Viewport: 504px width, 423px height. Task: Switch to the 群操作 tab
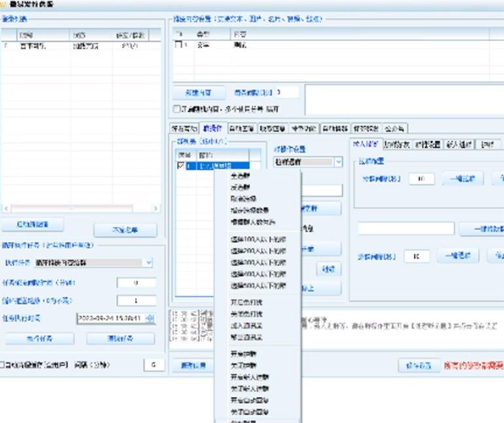tap(213, 128)
